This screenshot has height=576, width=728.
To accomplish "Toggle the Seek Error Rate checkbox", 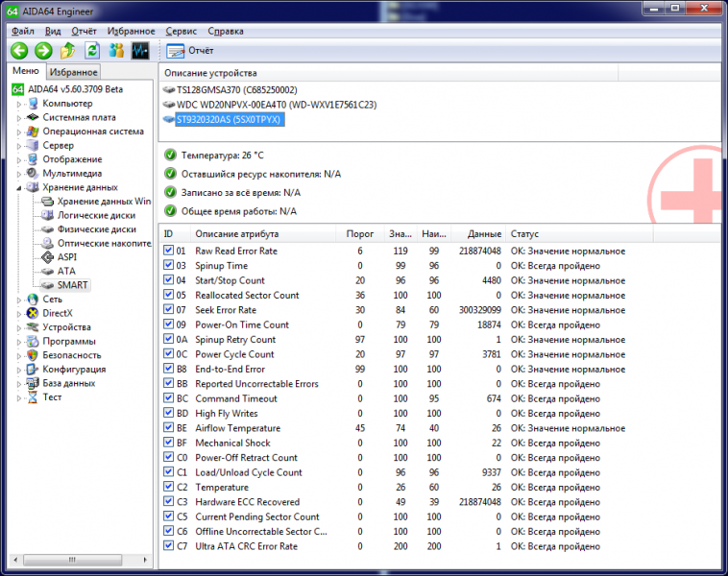I will coord(168,309).
